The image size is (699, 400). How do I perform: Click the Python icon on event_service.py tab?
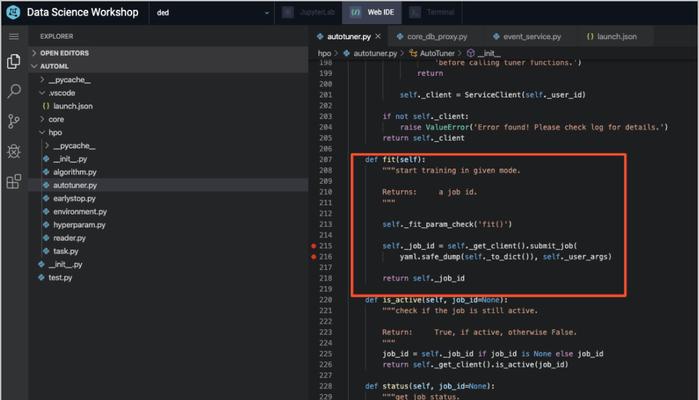[496, 37]
